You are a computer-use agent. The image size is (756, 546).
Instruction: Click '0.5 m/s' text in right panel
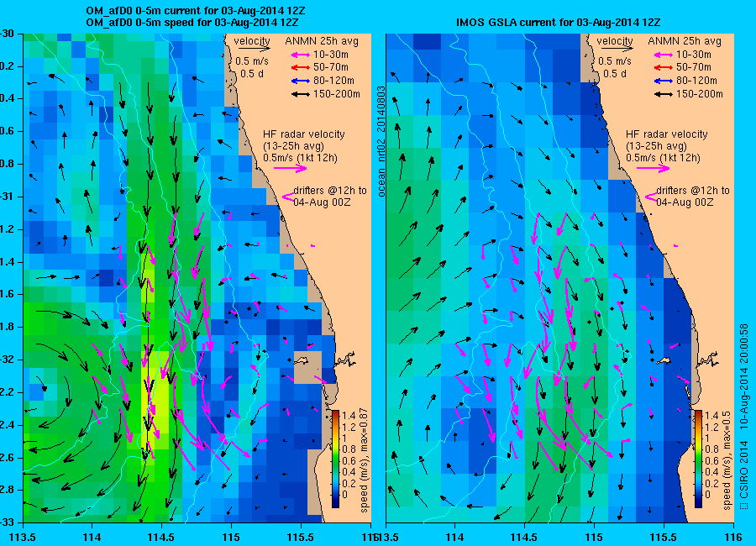(x=615, y=61)
